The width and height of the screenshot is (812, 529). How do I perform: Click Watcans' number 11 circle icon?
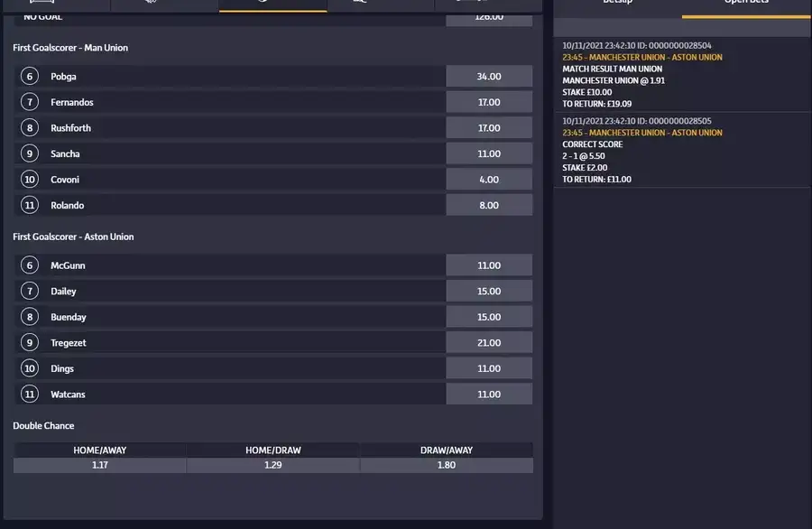pyautogui.click(x=30, y=394)
